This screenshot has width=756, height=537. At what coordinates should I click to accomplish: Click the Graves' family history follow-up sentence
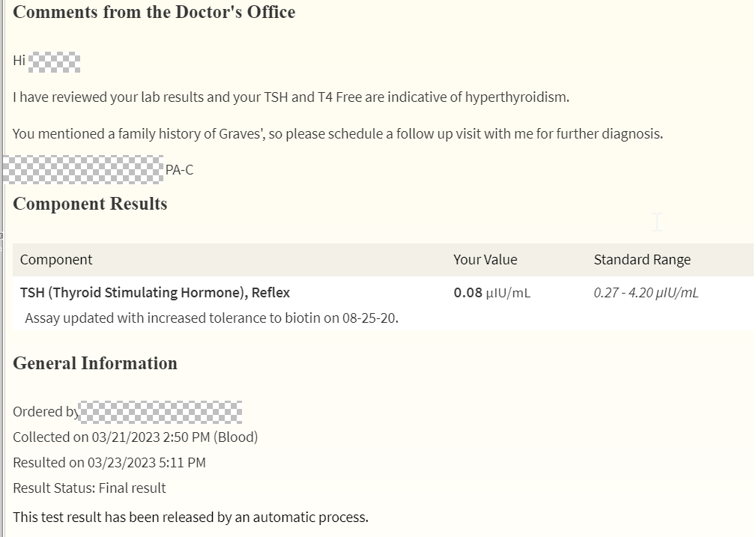point(337,134)
